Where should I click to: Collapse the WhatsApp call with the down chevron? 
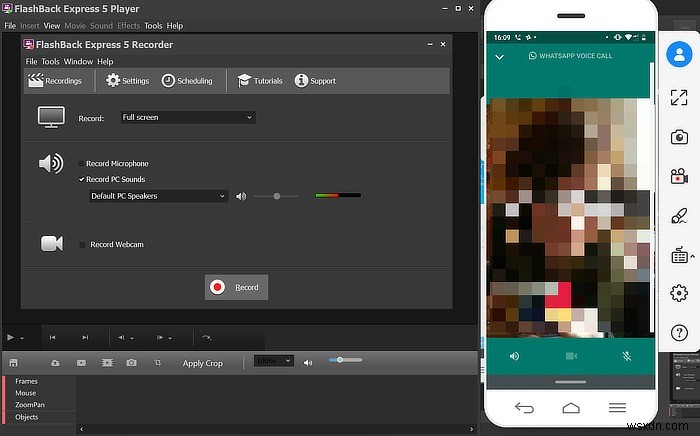tap(500, 57)
